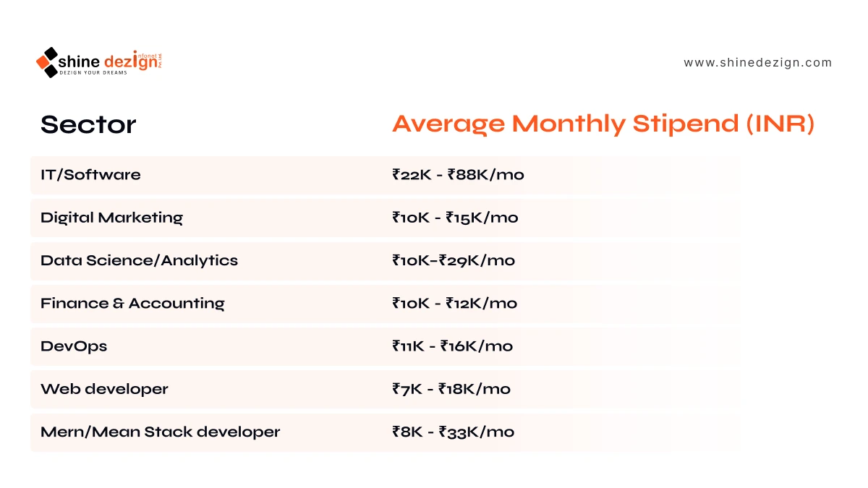Click the ₹11K - ₹16K/mo stipend value

[452, 346]
